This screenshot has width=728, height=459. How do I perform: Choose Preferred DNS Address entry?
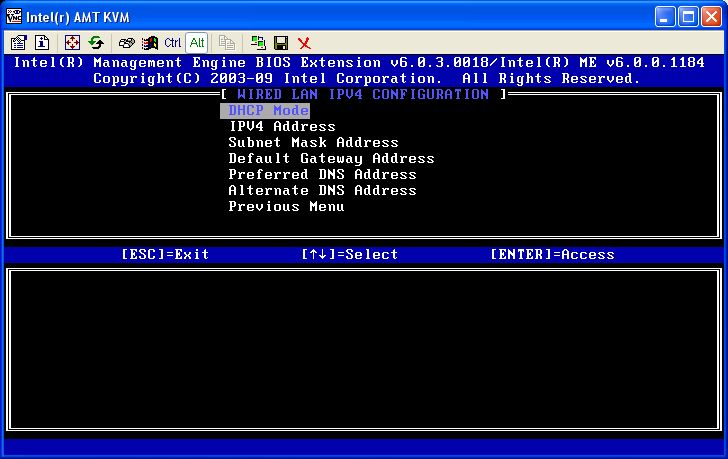coord(322,175)
